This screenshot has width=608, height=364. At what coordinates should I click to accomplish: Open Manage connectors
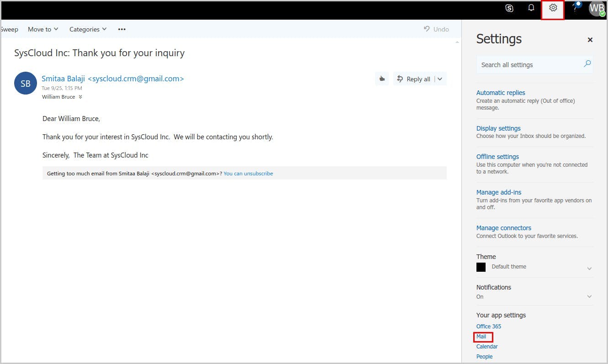[504, 228]
